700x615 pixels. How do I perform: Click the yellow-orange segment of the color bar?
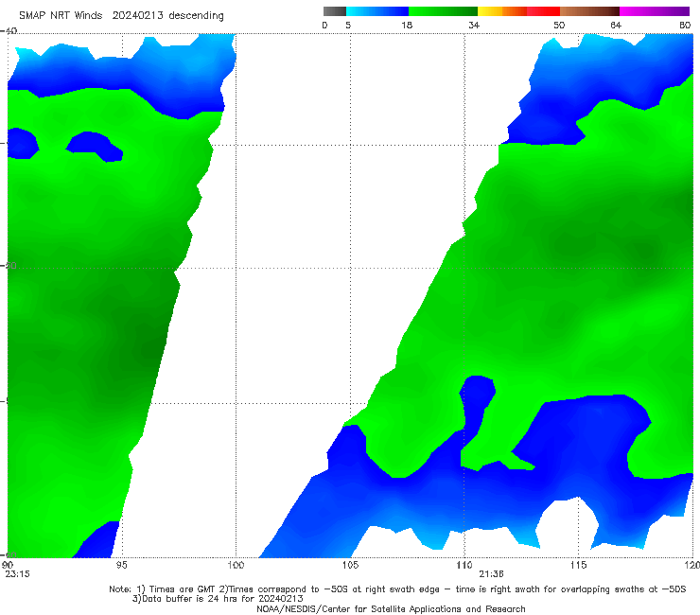click(501, 11)
